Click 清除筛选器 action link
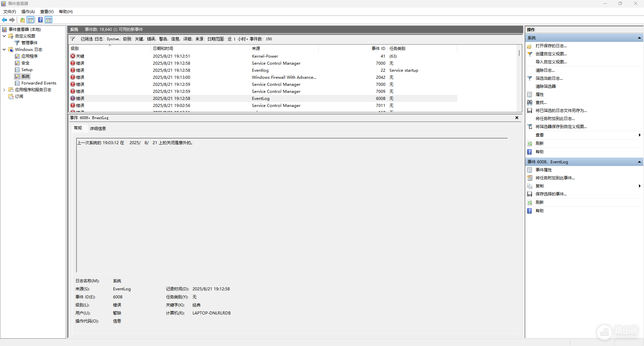Viewport: 644px width, 346px height. pos(545,86)
